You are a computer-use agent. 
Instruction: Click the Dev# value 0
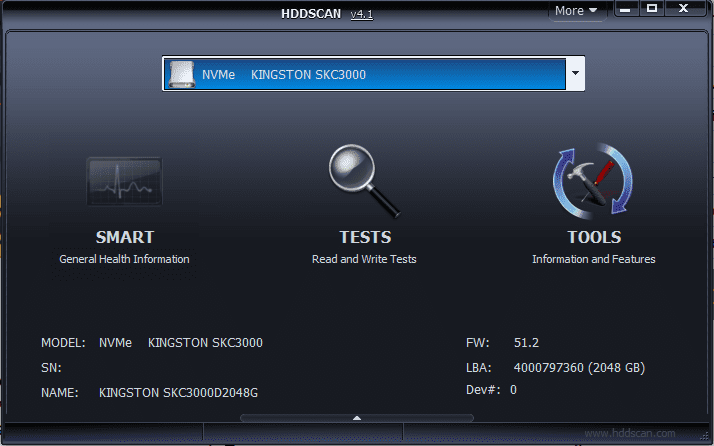[x=513, y=390]
